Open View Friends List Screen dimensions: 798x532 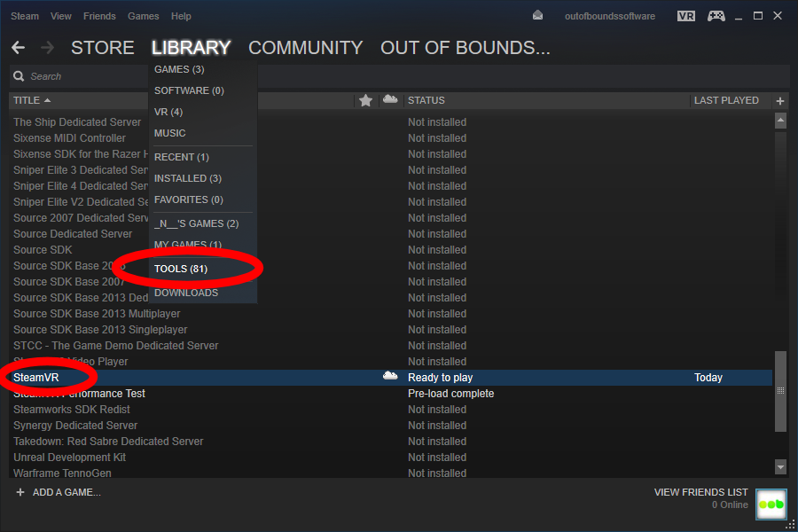coord(700,492)
